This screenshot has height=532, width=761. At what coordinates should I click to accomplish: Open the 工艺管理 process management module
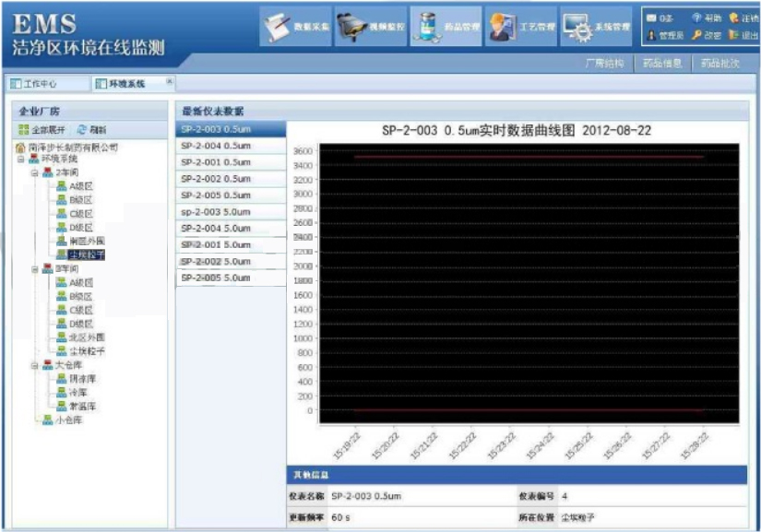tap(521, 27)
